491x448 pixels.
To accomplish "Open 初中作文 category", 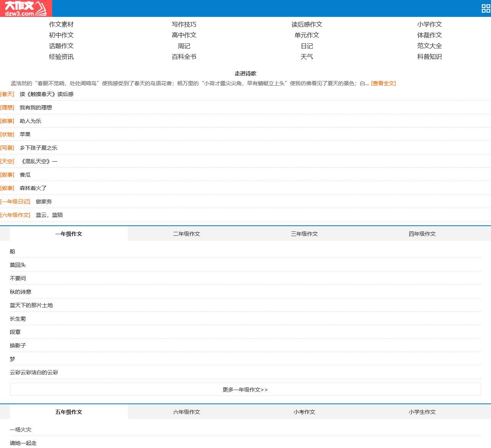I will (x=61, y=35).
